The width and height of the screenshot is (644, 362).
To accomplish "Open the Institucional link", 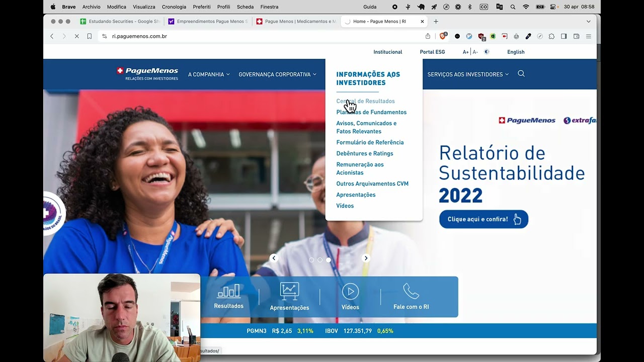I will 388,52.
